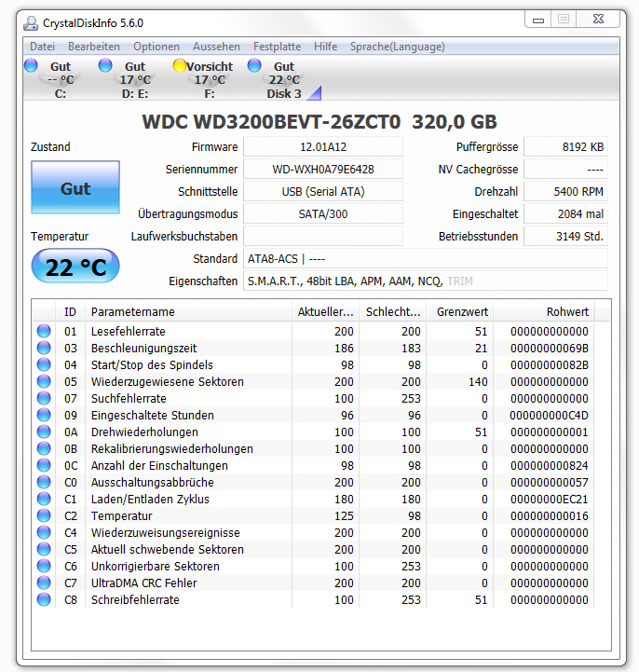This screenshot has width=639, height=672.
Task: Click status orb of Beschleunigungszeit row
Action: tap(44, 348)
